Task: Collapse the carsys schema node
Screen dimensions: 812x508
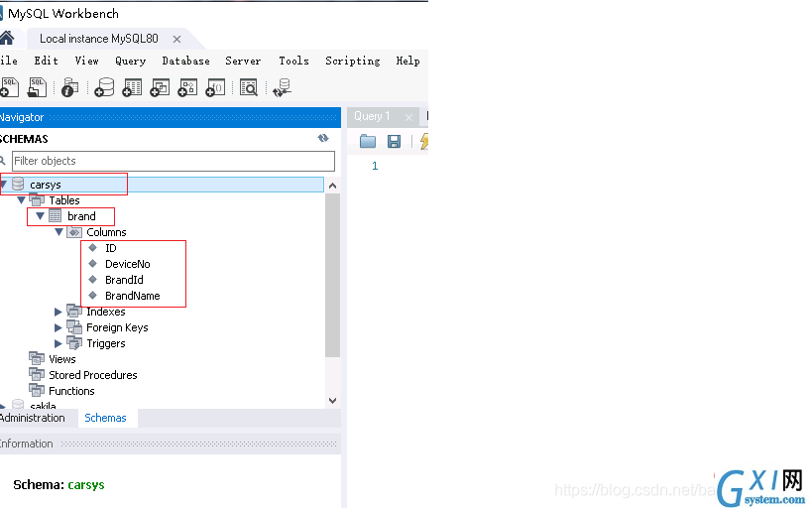Action: point(4,184)
